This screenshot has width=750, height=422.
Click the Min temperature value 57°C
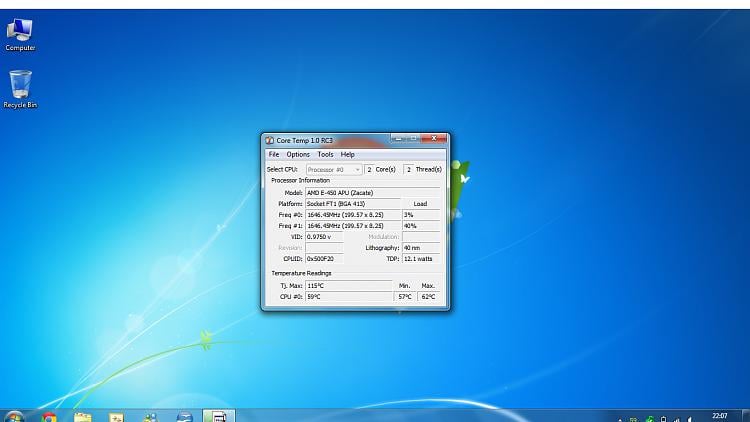click(x=405, y=297)
